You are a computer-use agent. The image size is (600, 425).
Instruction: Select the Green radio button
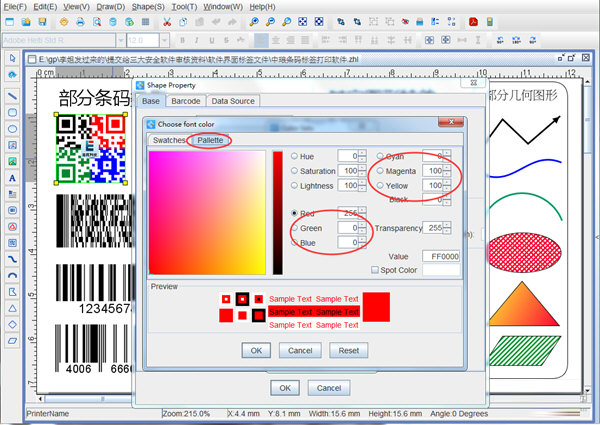coord(293,229)
